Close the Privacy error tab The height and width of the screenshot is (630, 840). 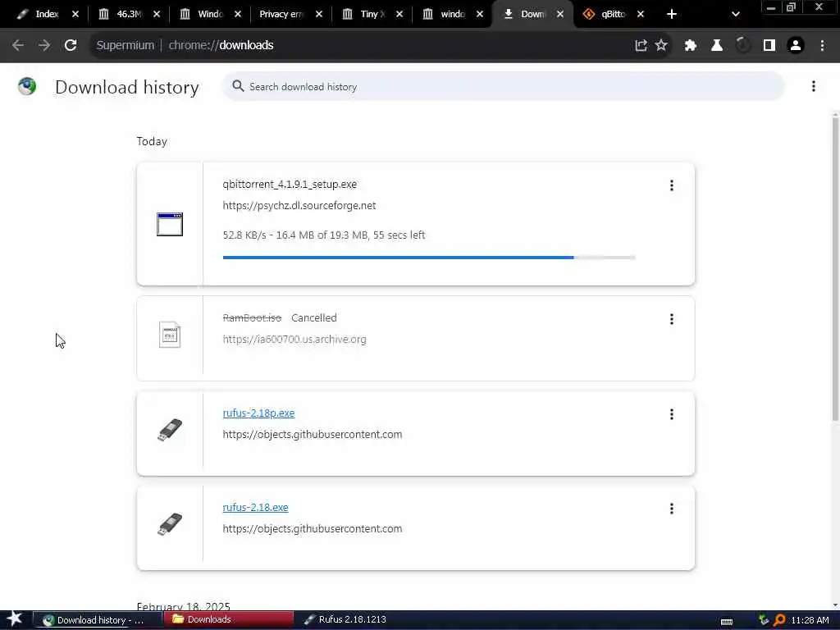[319, 15]
